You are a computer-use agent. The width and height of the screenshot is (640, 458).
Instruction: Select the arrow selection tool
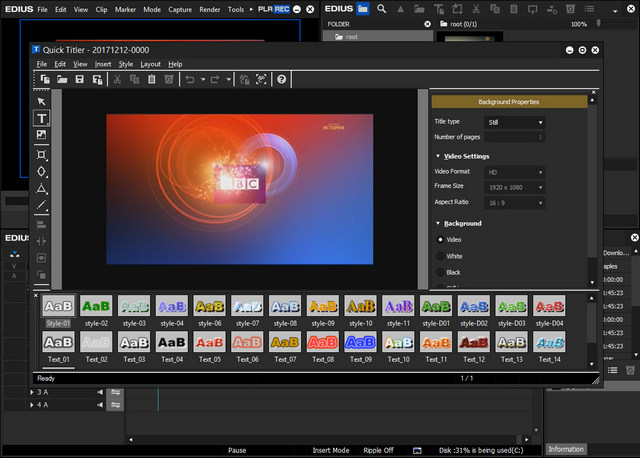click(x=42, y=101)
